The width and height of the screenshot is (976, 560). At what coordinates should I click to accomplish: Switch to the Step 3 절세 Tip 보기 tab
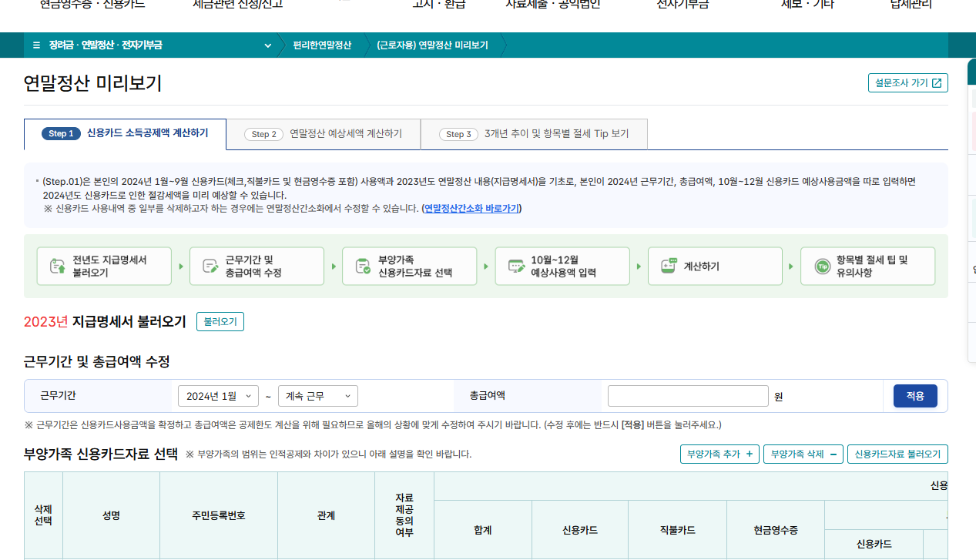click(532, 134)
